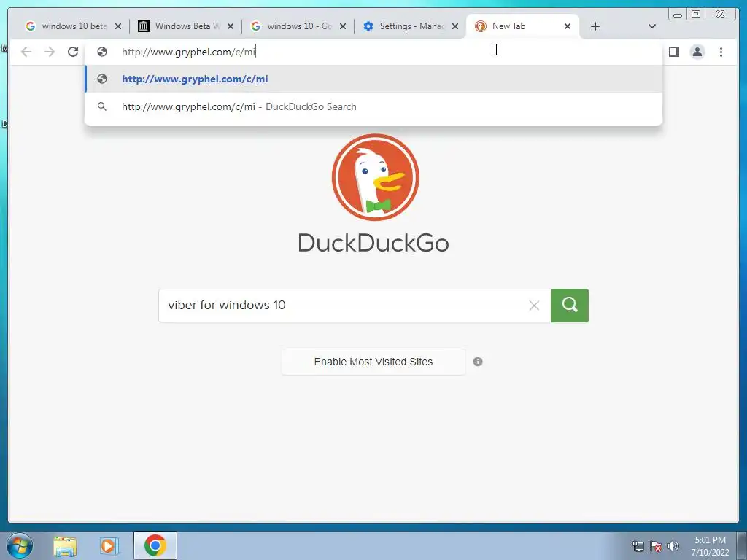
Task: Expand the tab search chevron
Action: coord(652,26)
